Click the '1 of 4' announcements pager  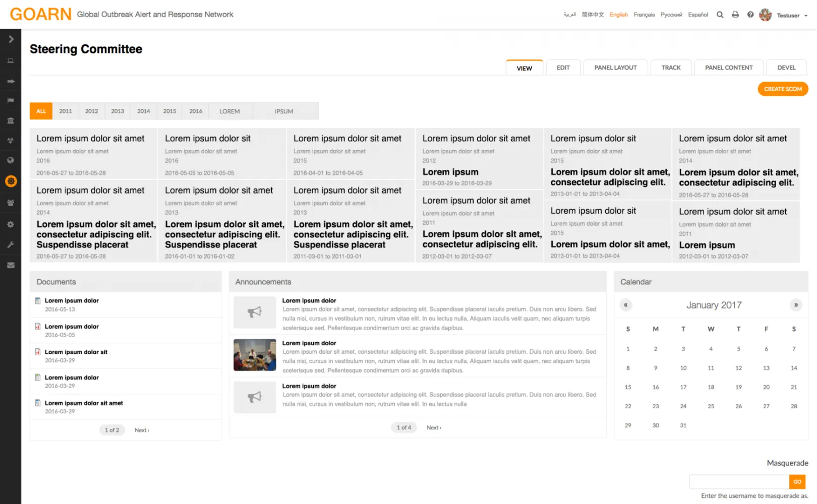[x=404, y=427]
